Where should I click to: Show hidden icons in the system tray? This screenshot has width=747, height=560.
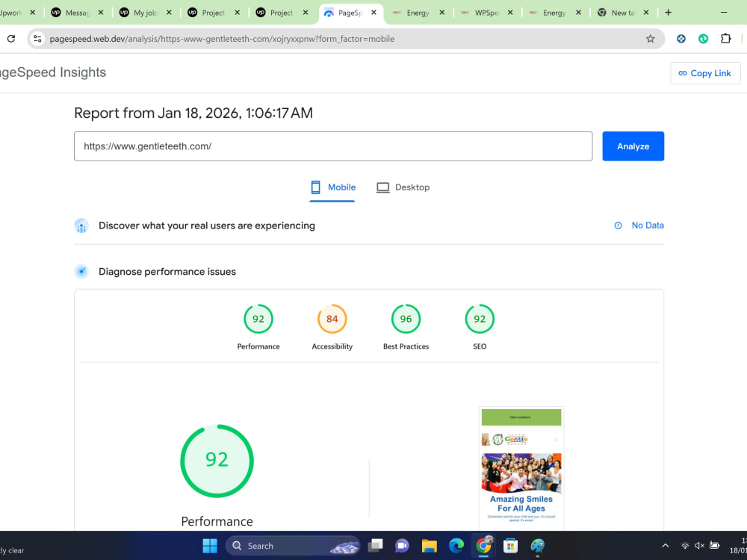click(x=666, y=546)
